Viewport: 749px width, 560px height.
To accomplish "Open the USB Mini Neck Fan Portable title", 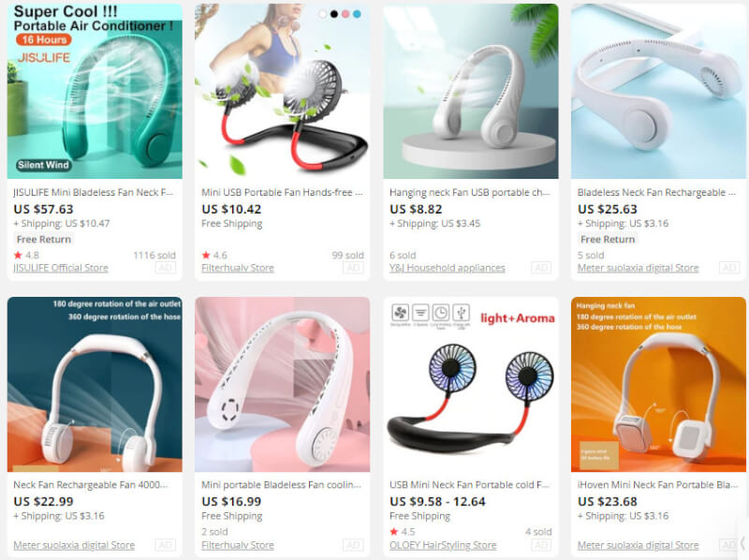I will click(470, 485).
